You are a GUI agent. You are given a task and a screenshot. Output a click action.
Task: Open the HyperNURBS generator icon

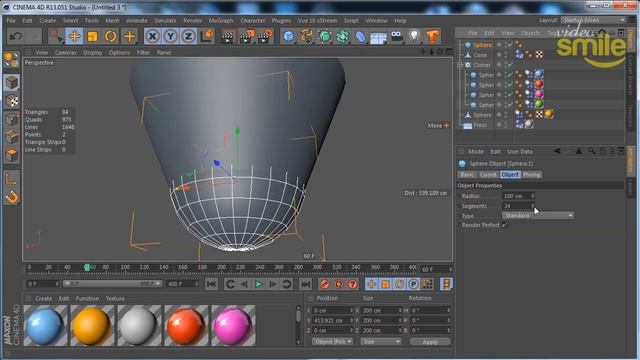[324, 36]
